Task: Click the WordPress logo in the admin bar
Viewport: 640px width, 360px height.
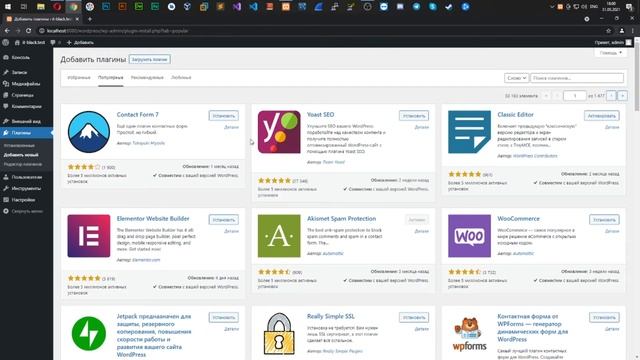Action: (6, 42)
